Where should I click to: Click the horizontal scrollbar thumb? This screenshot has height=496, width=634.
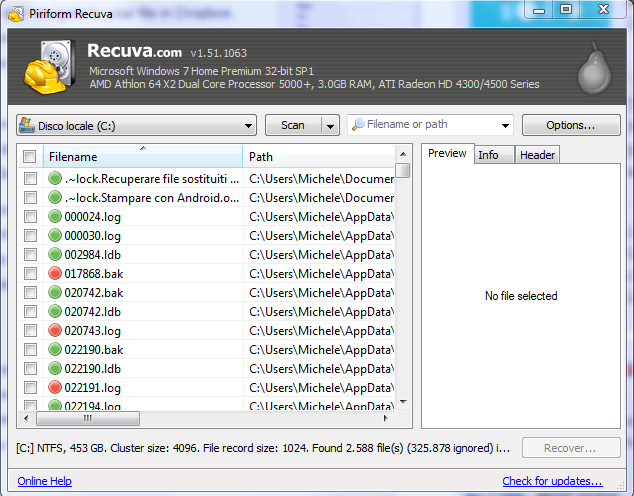coord(88,418)
